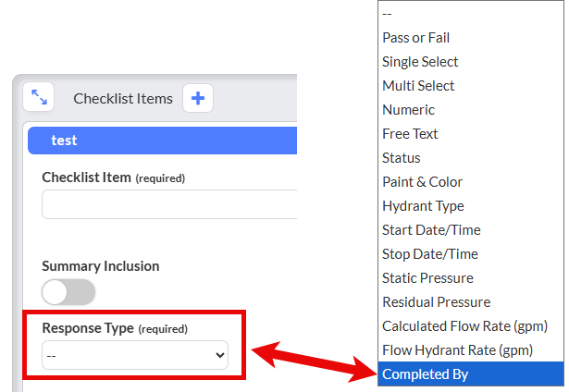
Task: Choose Multi Select from the list
Action: coord(470,86)
